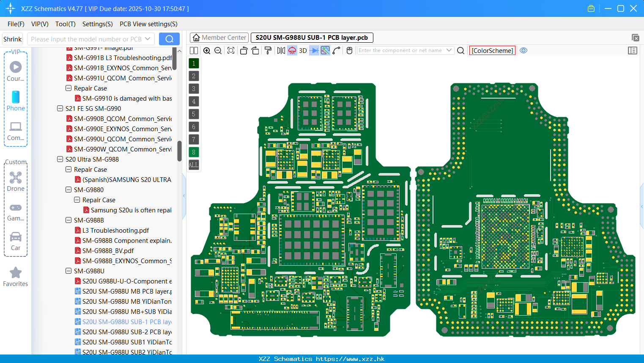Show ALL PCB layers
Image resolution: width=644 pixels, height=363 pixels.
[194, 165]
